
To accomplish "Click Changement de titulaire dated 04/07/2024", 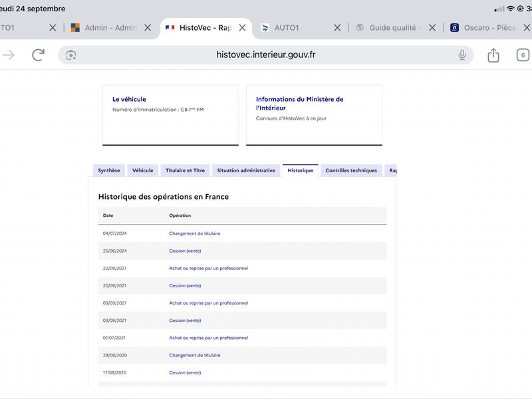I will point(195,233).
